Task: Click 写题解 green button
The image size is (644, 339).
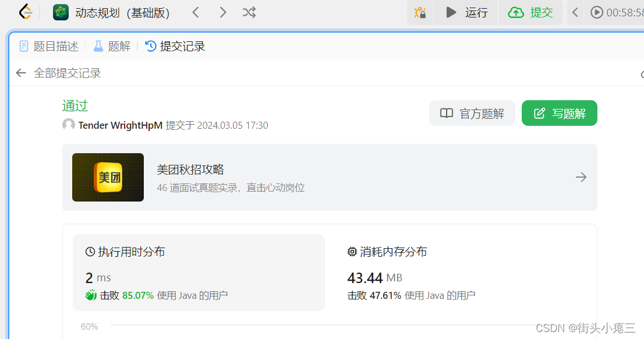Action: (x=560, y=113)
